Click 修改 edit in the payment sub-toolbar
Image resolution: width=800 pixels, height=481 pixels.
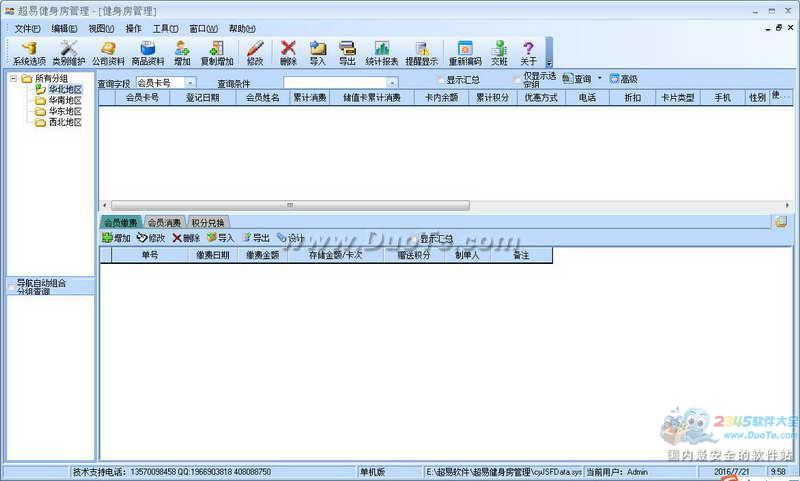point(151,238)
